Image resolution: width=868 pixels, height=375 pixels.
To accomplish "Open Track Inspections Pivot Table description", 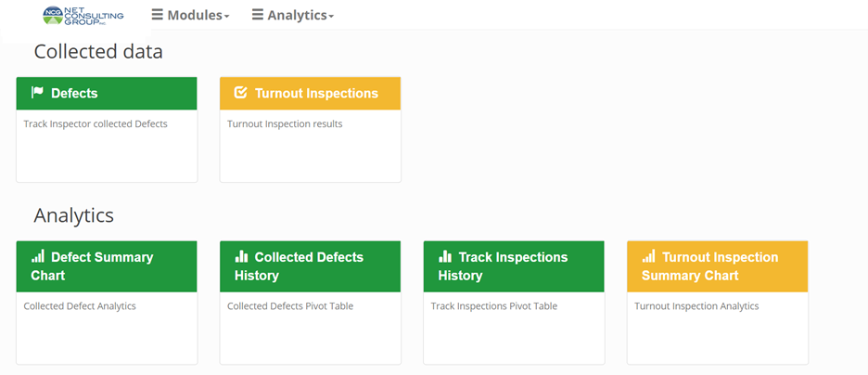I will pyautogui.click(x=493, y=305).
